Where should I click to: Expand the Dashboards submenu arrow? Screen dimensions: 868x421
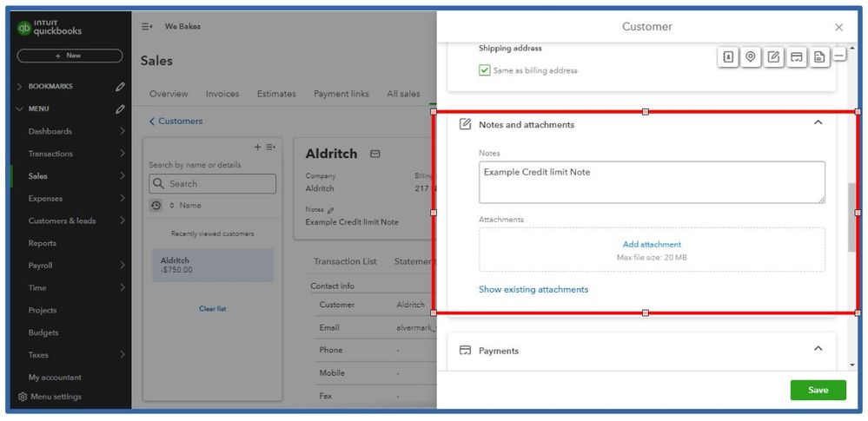[x=122, y=131]
